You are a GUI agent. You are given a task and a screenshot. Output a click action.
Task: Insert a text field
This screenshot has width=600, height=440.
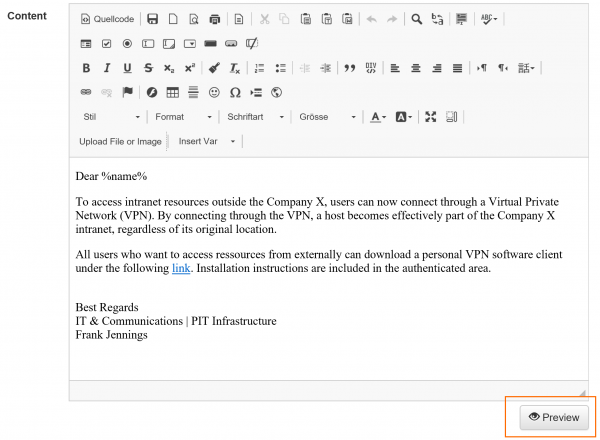pos(148,44)
